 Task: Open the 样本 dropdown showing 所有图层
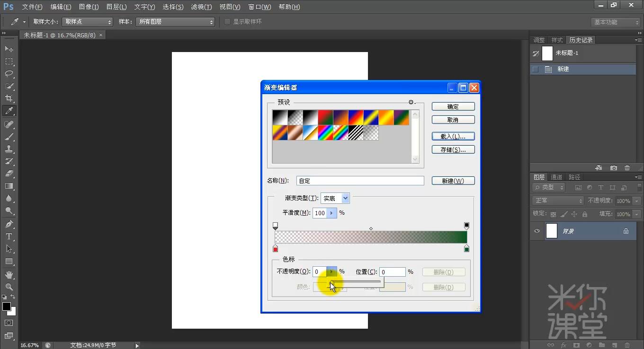175,21
